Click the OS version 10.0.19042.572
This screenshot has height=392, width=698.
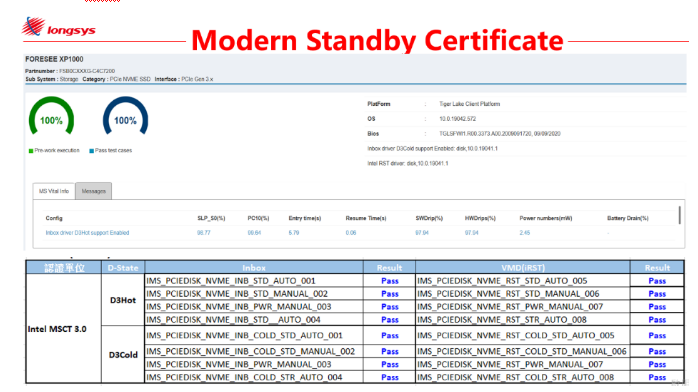[458, 119]
